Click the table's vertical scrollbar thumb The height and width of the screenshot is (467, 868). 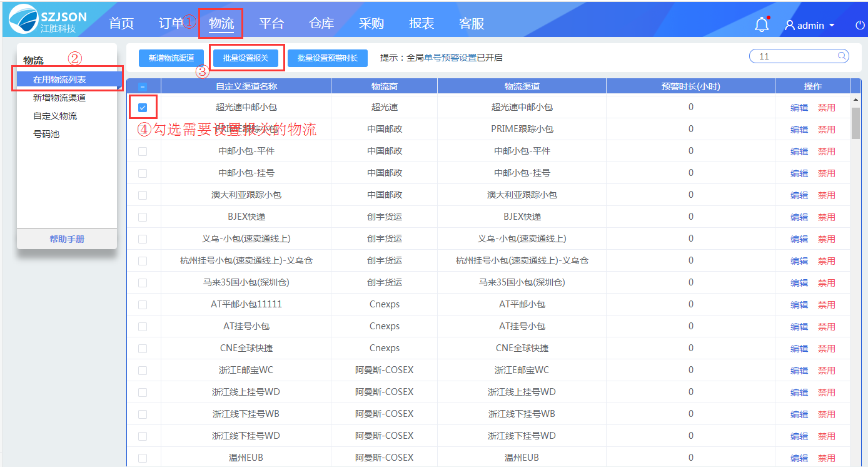855,123
